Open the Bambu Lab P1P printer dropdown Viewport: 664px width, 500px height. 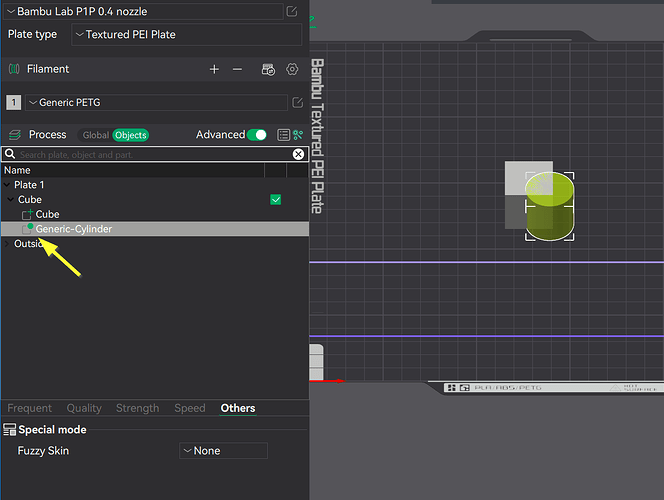[144, 11]
